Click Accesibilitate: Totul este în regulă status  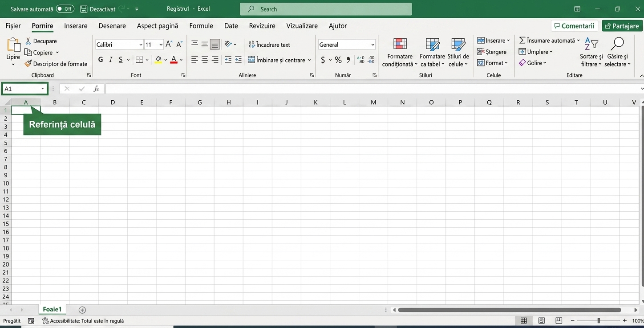(83, 321)
